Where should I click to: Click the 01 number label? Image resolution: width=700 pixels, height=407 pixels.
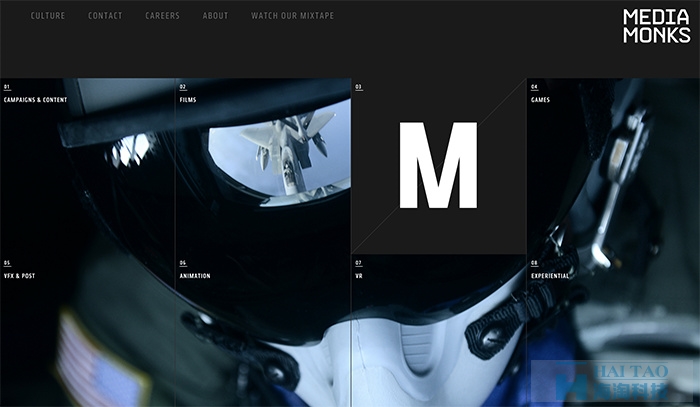click(x=7, y=87)
